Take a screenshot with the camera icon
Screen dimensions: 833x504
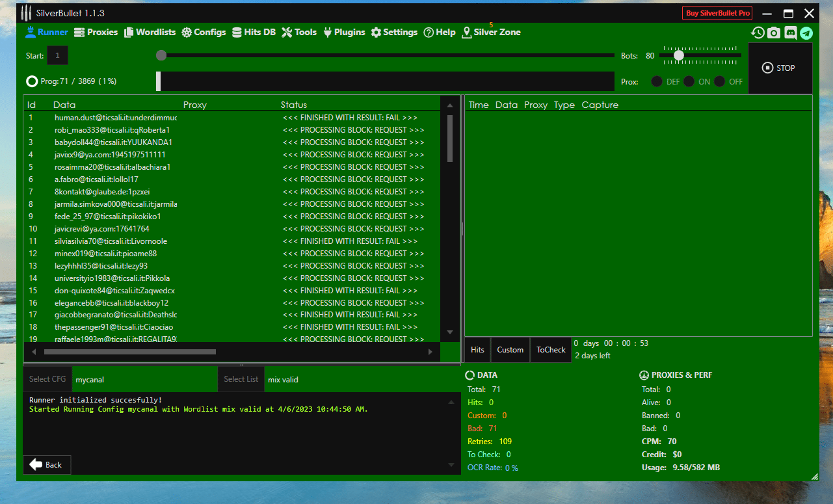pyautogui.click(x=774, y=33)
